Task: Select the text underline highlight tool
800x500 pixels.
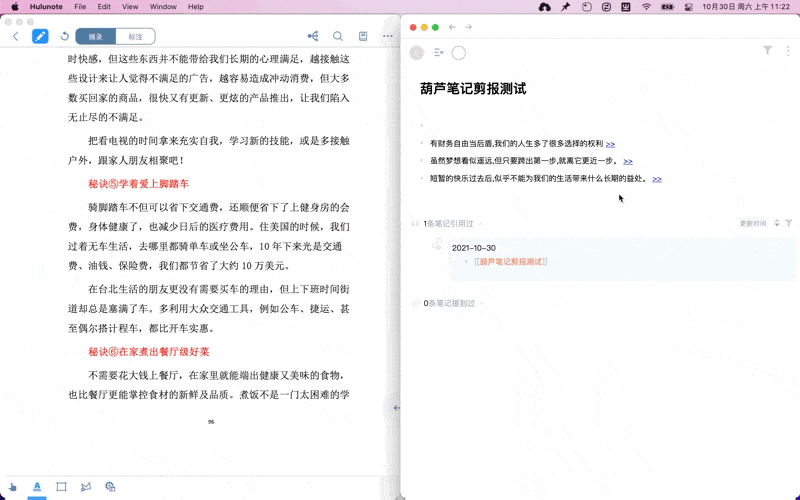Action: point(37,487)
